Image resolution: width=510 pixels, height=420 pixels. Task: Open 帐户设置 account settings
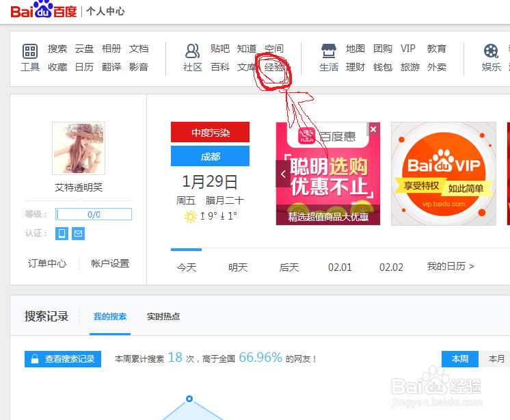[110, 263]
